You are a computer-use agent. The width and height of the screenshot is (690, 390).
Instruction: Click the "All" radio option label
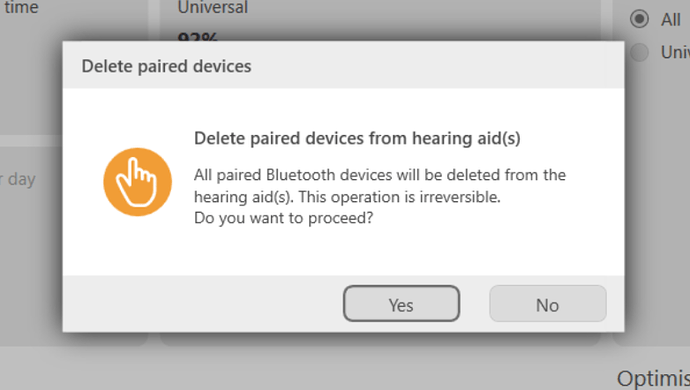pos(671,20)
